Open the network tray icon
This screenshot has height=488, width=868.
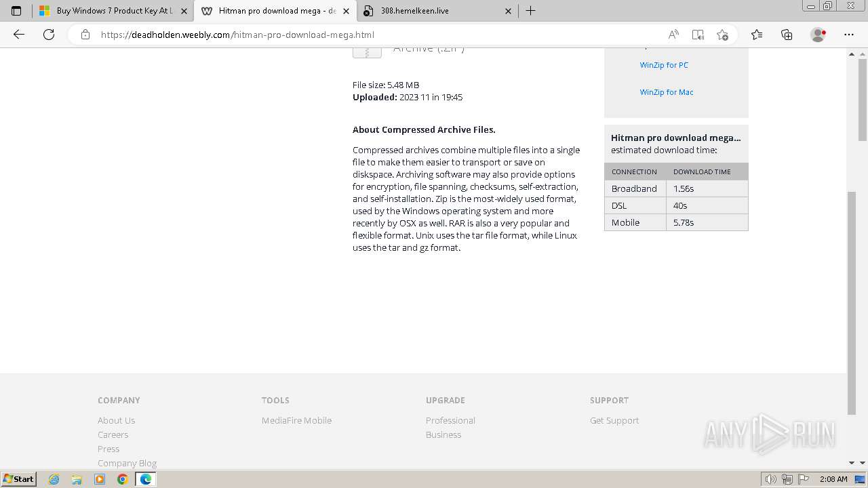coord(787,479)
